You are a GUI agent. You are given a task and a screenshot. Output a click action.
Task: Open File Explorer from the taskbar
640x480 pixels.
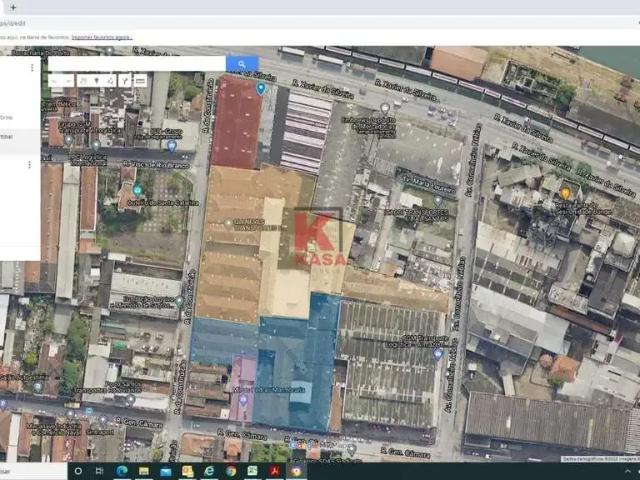(x=144, y=471)
